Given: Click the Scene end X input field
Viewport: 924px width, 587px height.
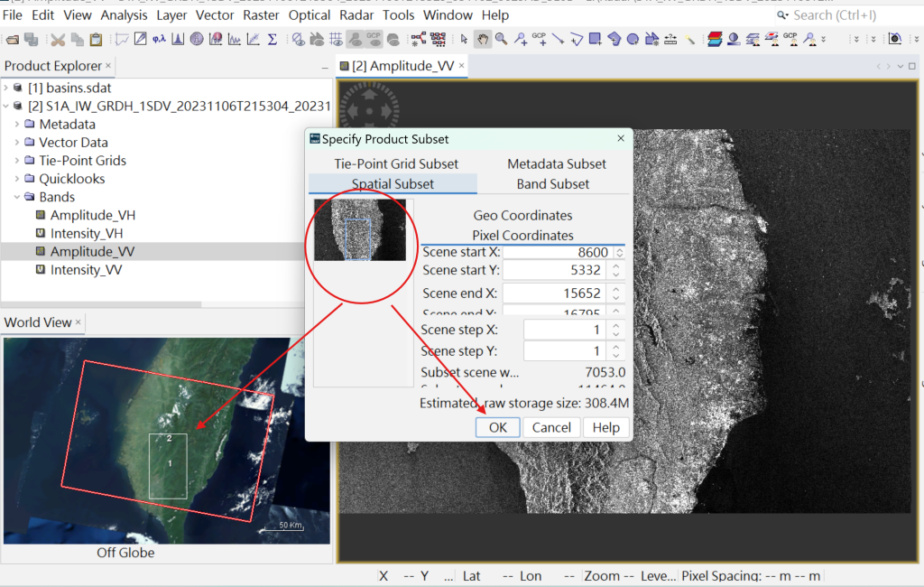Looking at the screenshot, I should click(554, 293).
